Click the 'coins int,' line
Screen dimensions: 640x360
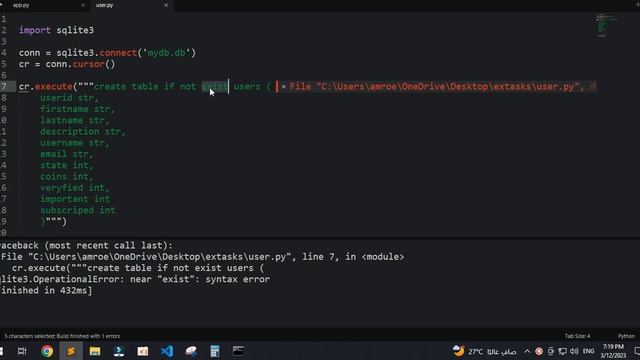(x=67, y=176)
